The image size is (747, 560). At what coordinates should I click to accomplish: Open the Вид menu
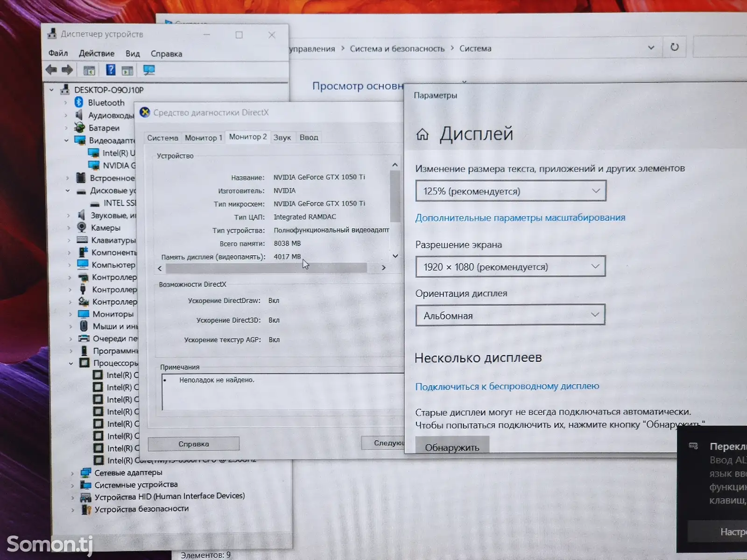click(133, 54)
